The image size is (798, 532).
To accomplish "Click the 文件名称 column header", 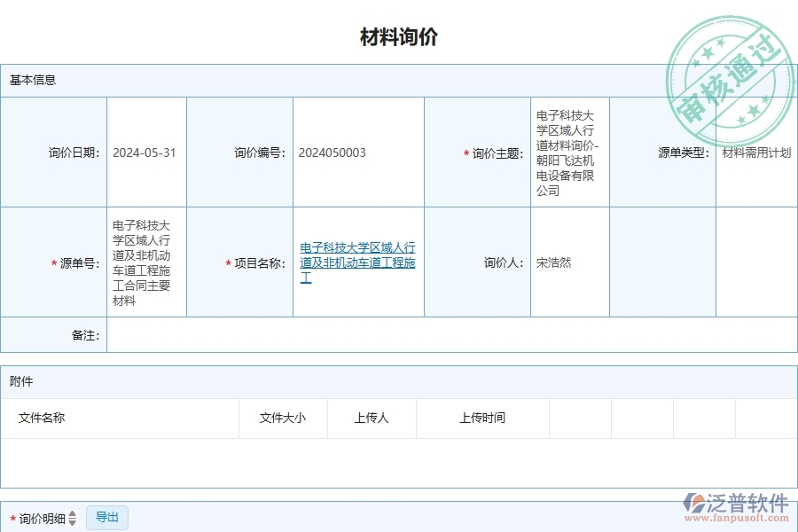I will pyautogui.click(x=42, y=418).
